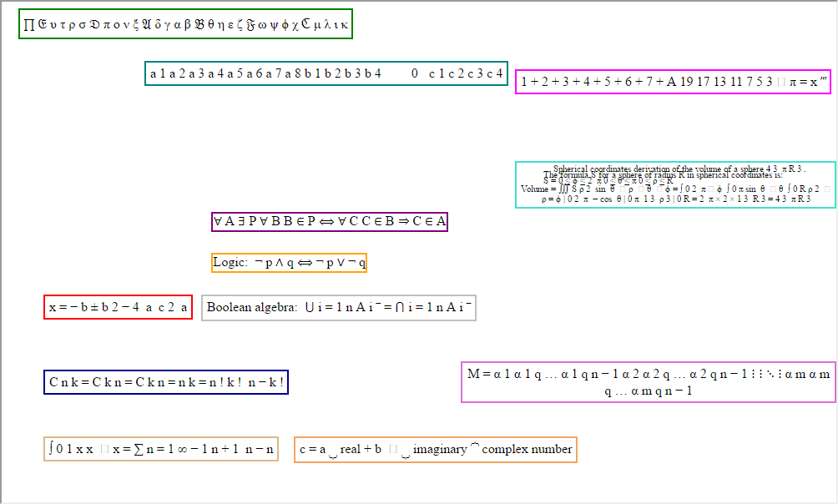This screenshot has height=504, width=838.
Task: Select the Boolean algebra formula box
Action: tap(341, 307)
